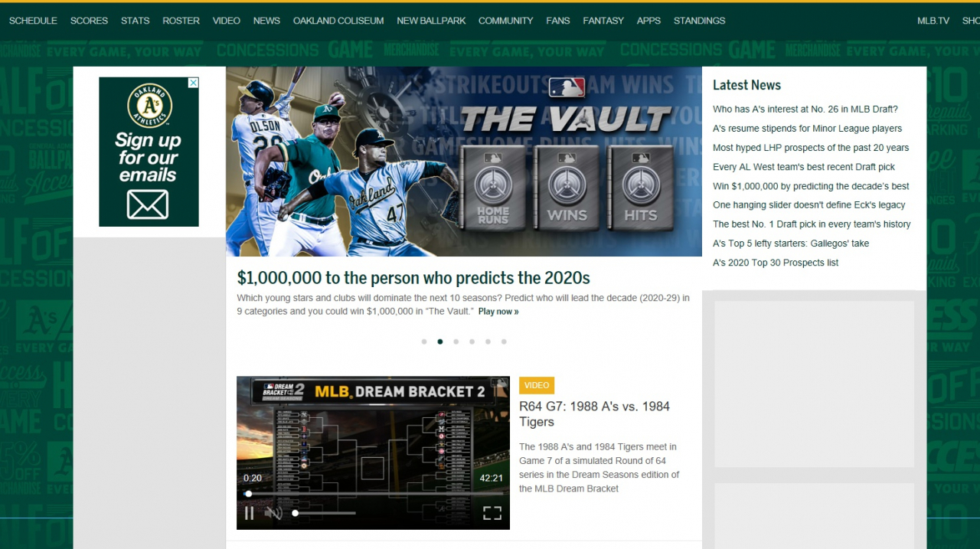Click the Oakland Athletics logo in ad
The width and height of the screenshot is (980, 549).
click(149, 105)
